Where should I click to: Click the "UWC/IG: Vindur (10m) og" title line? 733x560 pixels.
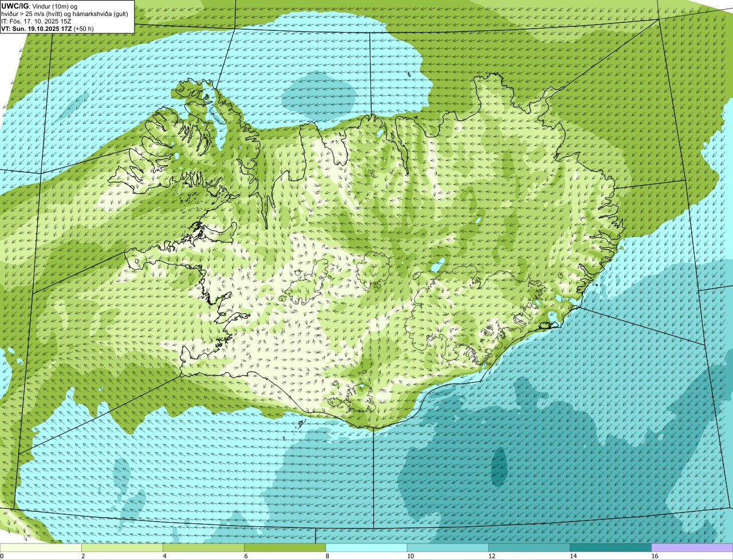pyautogui.click(x=39, y=6)
